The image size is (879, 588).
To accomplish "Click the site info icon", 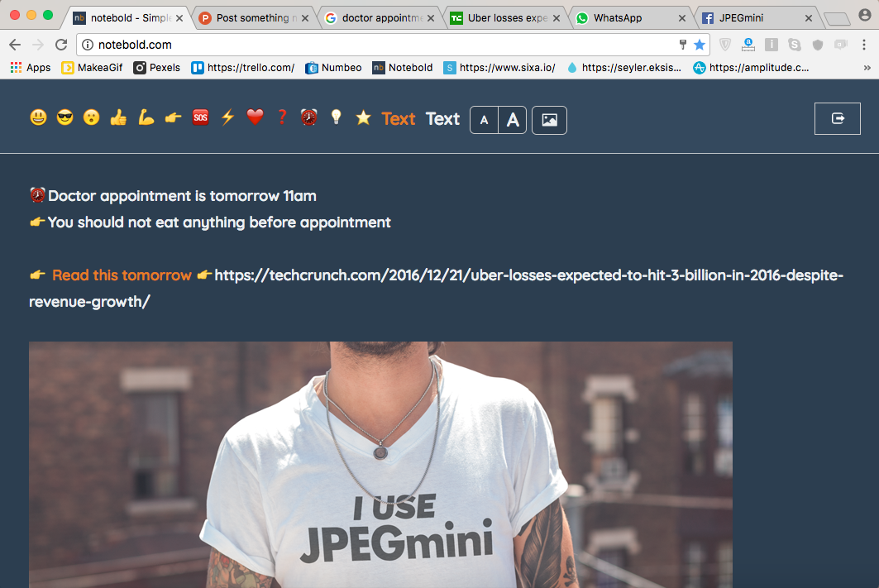I will pos(88,45).
